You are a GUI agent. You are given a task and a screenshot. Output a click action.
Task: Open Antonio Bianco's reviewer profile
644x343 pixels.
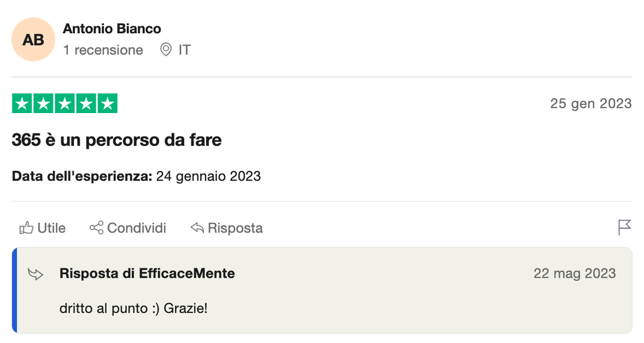coord(112,29)
